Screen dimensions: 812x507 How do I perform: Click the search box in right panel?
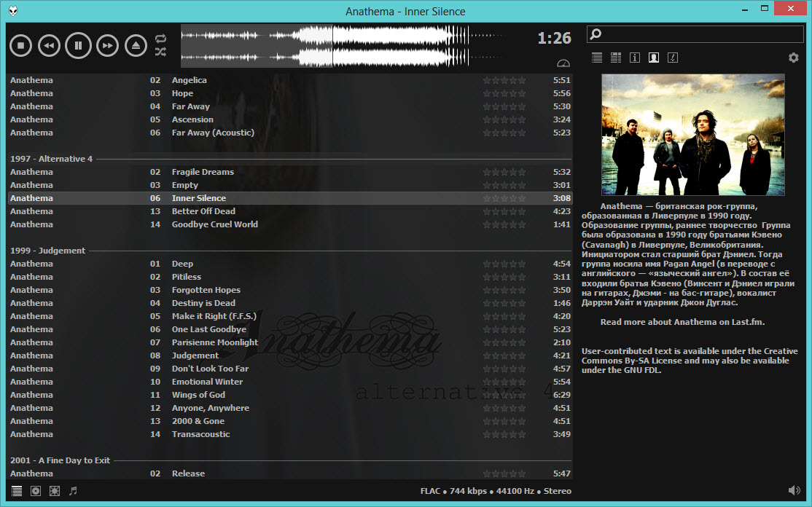click(x=700, y=34)
